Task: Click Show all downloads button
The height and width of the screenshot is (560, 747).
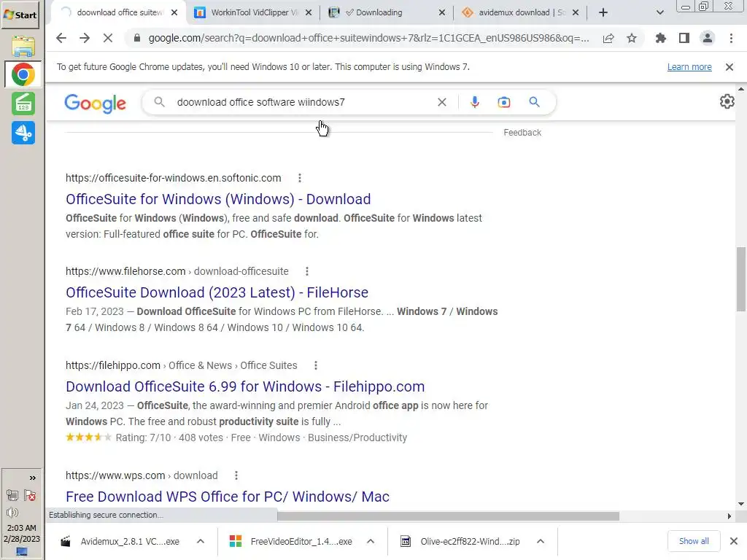Action: tap(694, 541)
